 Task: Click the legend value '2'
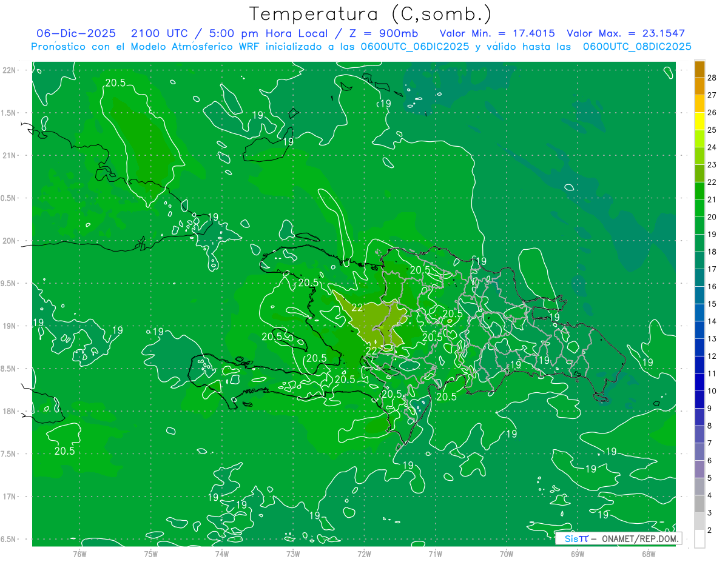tap(710, 530)
